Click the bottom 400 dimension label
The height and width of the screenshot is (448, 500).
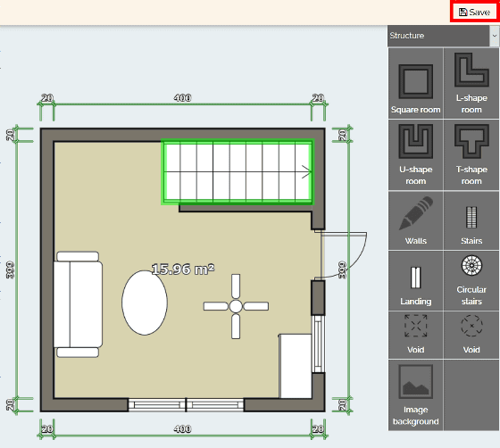[182, 429]
